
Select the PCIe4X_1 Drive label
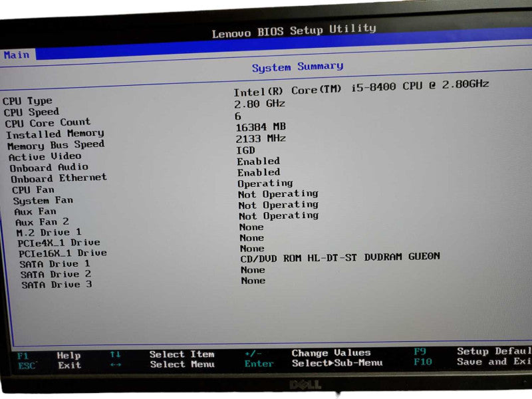pyautogui.click(x=59, y=243)
